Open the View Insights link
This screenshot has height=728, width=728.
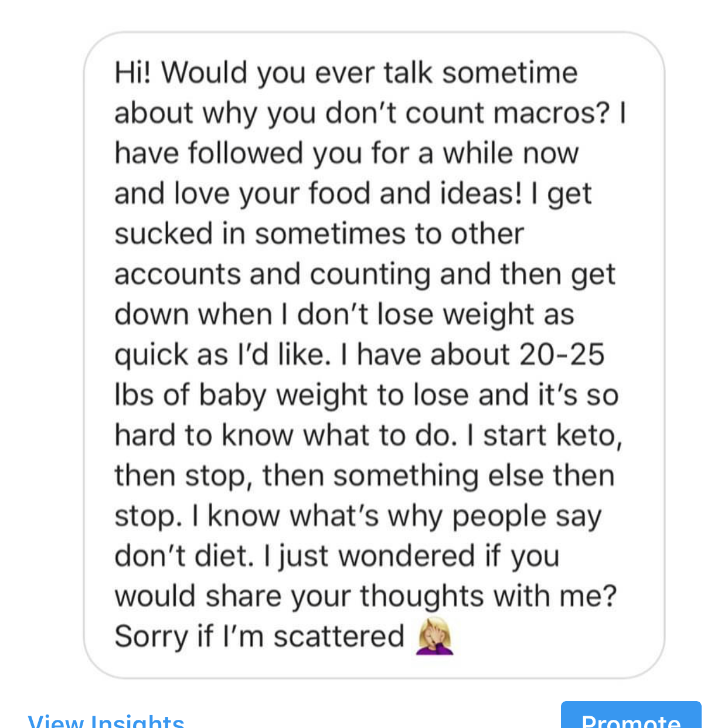coord(106,721)
